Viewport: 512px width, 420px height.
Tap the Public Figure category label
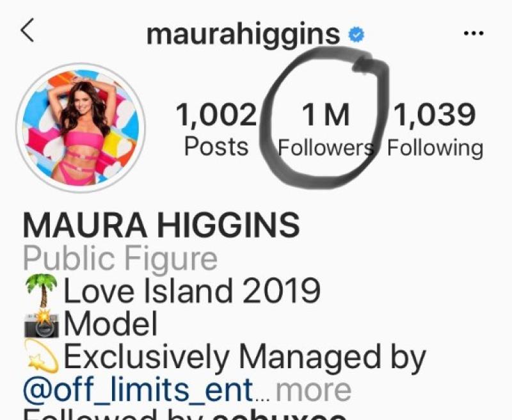pos(120,259)
